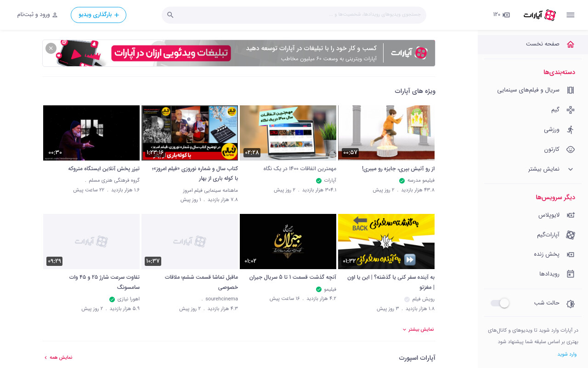Open the رویدادها service
Image resolution: width=588 pixels, height=368 pixels.
click(x=533, y=274)
